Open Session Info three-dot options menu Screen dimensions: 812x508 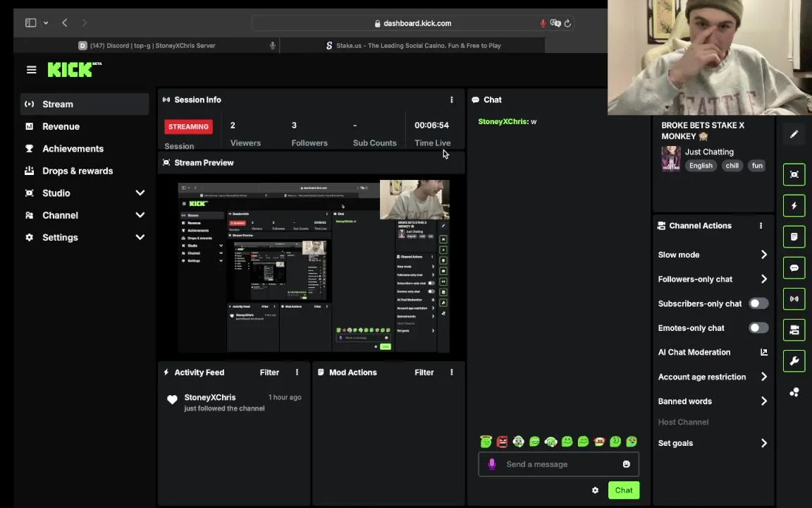(x=452, y=99)
